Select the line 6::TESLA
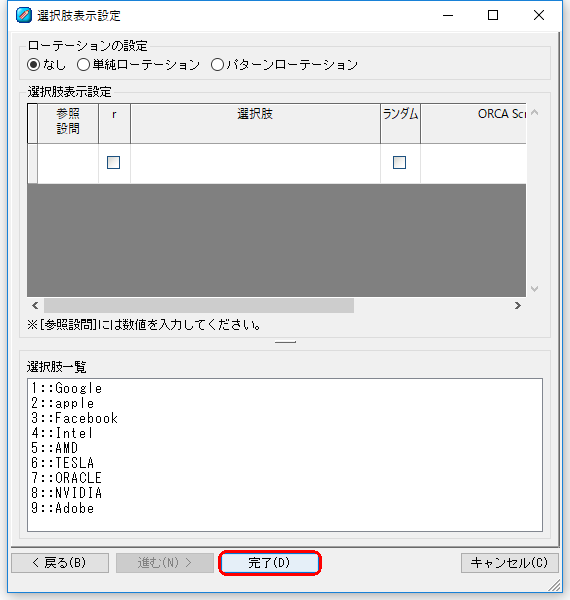The image size is (570, 600). [x=63, y=463]
